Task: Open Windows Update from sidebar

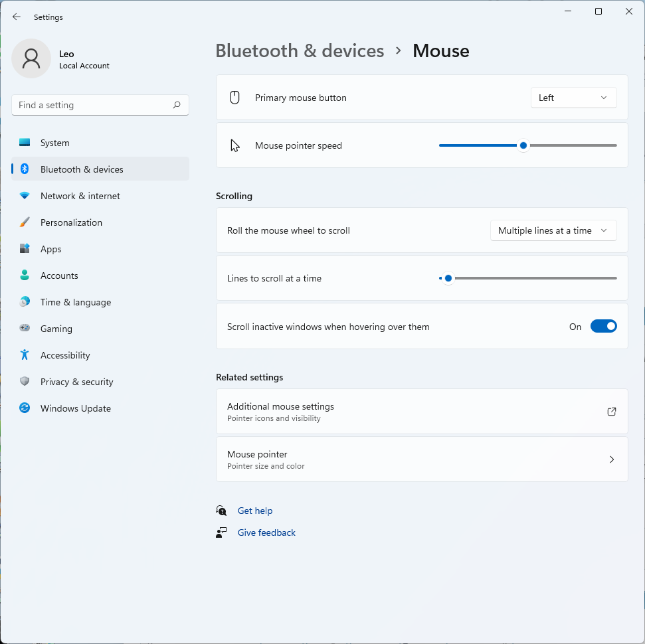Action: [x=100, y=408]
